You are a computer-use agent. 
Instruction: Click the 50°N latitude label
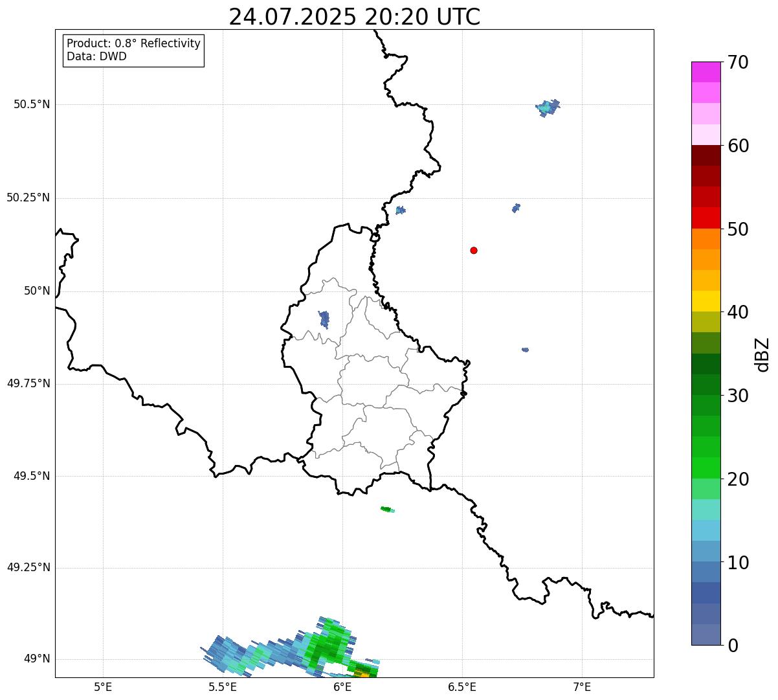coord(37,291)
